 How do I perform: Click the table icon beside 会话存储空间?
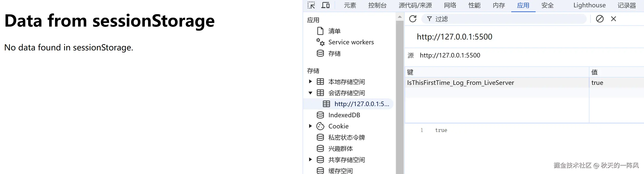click(320, 93)
